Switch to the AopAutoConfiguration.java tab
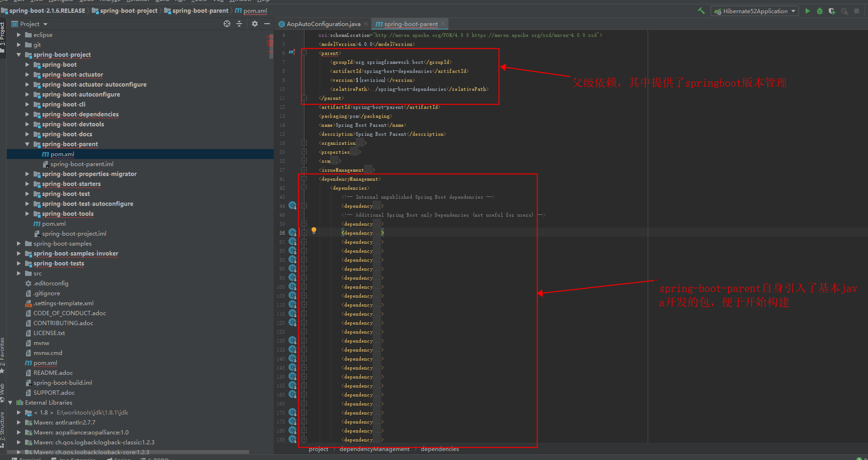This screenshot has height=460, width=868. 323,24
